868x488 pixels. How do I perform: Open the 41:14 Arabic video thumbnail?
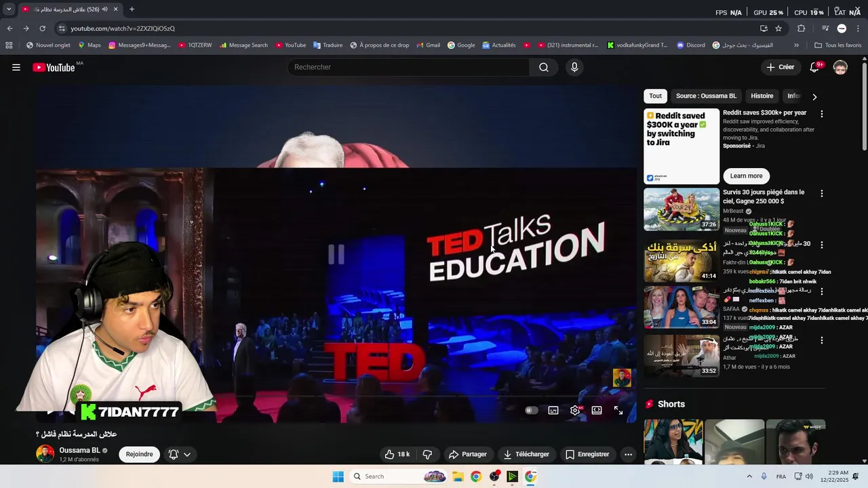(682, 261)
